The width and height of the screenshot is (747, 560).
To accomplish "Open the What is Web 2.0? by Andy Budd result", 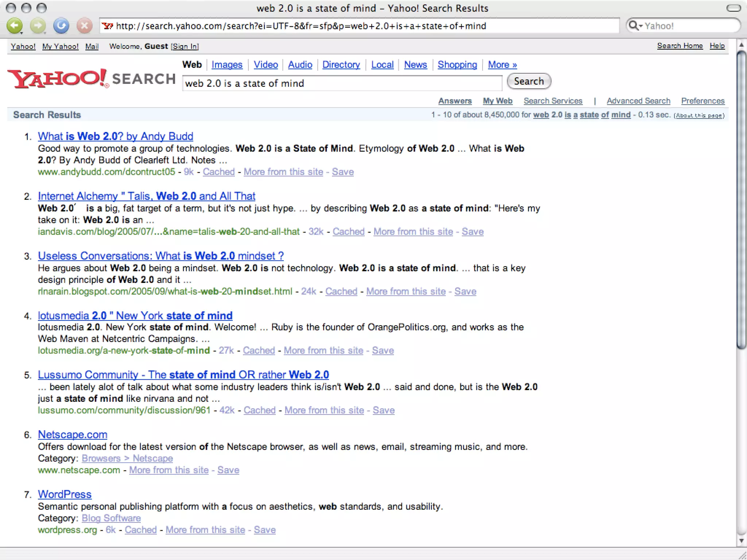I will [x=116, y=136].
